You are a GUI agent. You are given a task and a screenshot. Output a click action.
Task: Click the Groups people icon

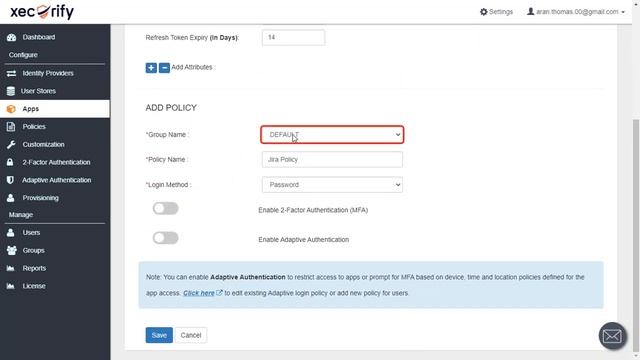click(11, 250)
